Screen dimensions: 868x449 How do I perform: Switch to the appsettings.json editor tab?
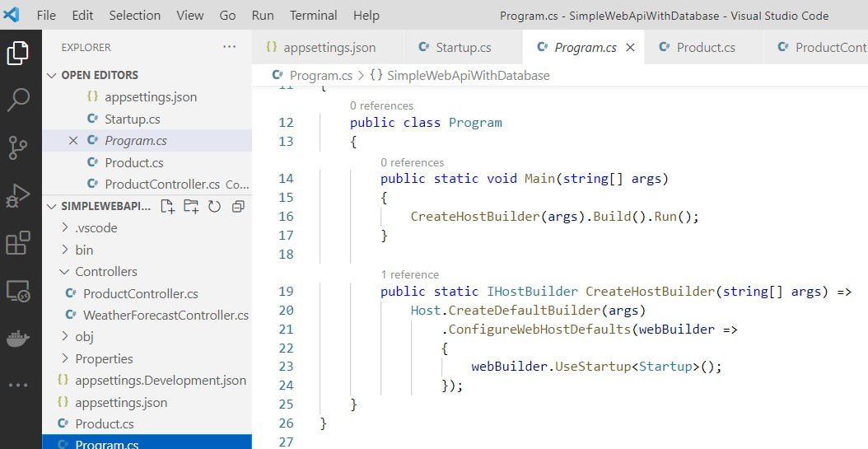point(328,48)
